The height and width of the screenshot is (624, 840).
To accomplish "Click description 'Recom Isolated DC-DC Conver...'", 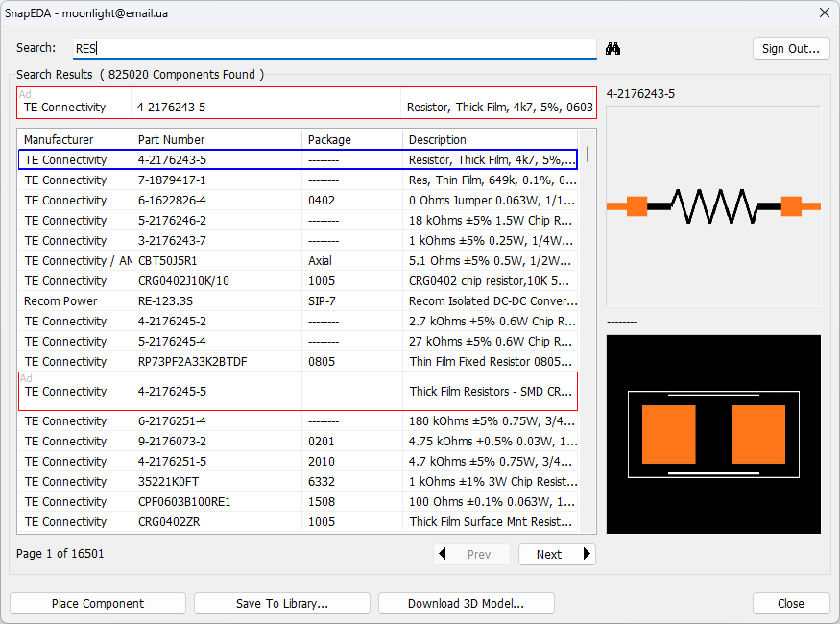I will click(492, 301).
